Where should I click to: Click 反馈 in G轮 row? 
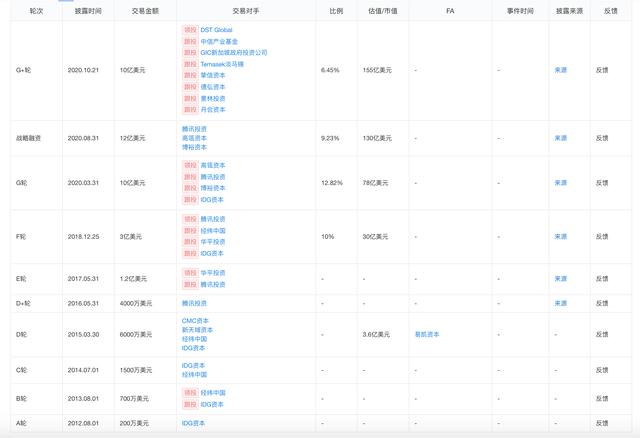pos(602,182)
